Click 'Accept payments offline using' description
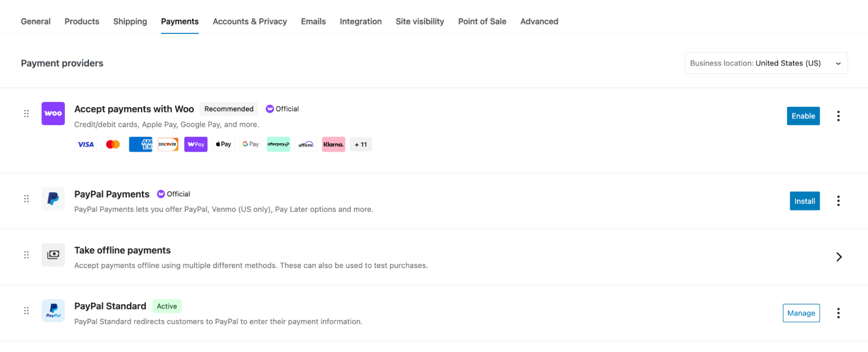868x352 pixels. pyautogui.click(x=251, y=265)
